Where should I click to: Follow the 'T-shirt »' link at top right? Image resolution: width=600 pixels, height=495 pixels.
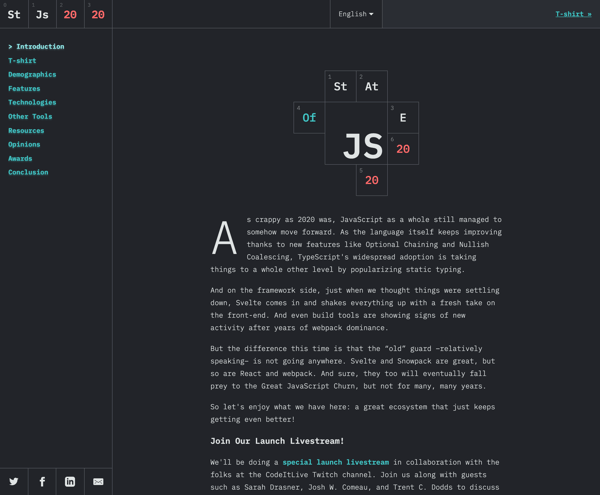tap(573, 14)
